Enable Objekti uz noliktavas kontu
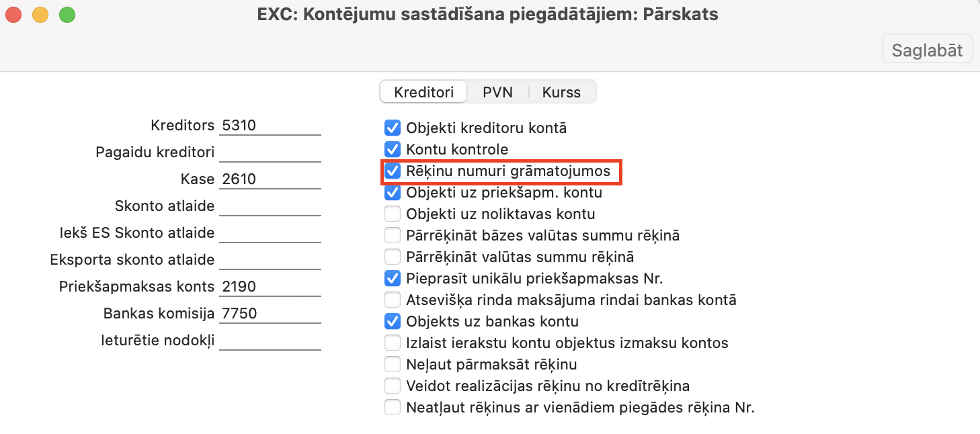The image size is (980, 434). coord(392,214)
